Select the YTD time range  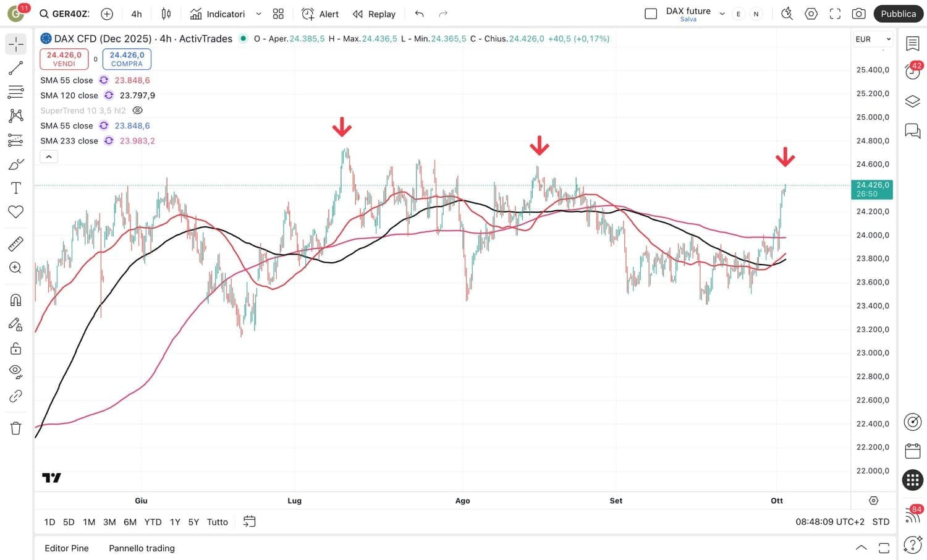pos(153,522)
